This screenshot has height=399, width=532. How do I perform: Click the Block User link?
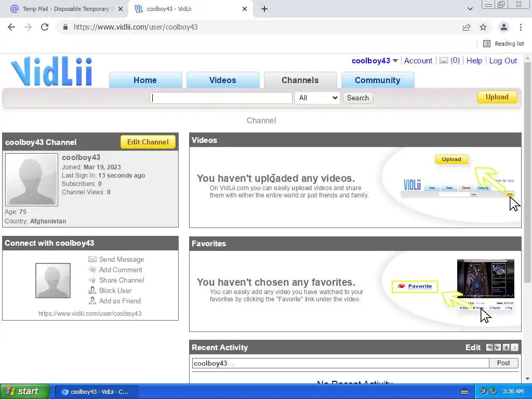[115, 290]
